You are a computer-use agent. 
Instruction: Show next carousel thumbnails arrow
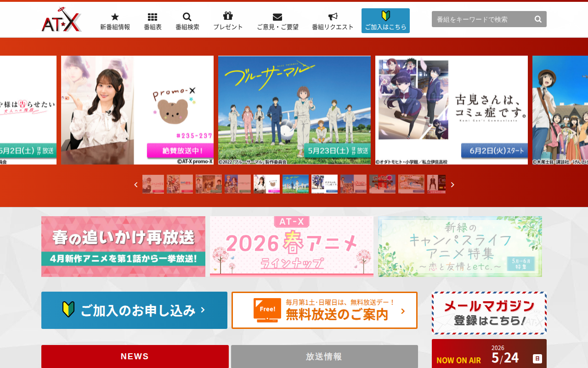point(452,184)
